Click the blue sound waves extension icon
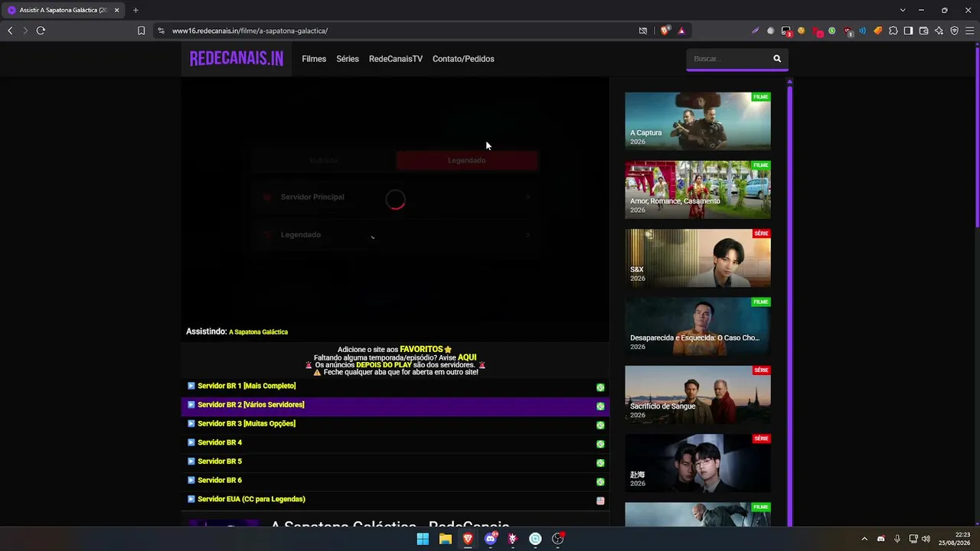The height and width of the screenshot is (551, 980). coord(862,31)
